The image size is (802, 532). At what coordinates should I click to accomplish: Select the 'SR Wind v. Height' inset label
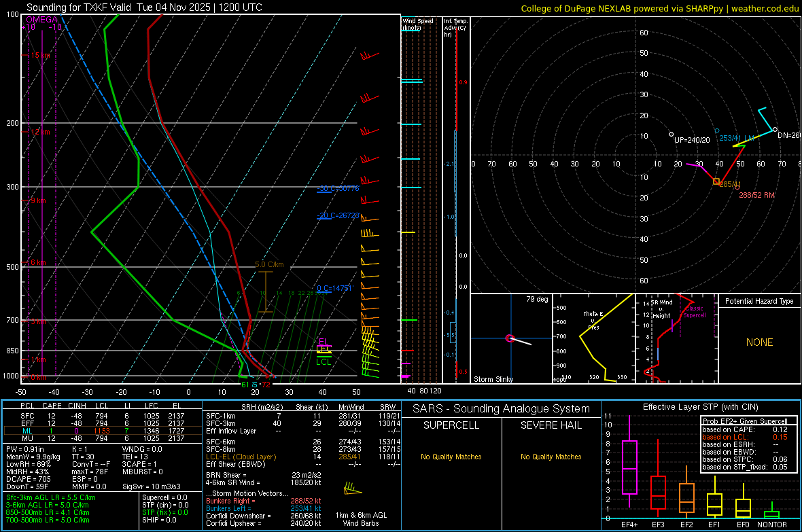tap(661, 309)
